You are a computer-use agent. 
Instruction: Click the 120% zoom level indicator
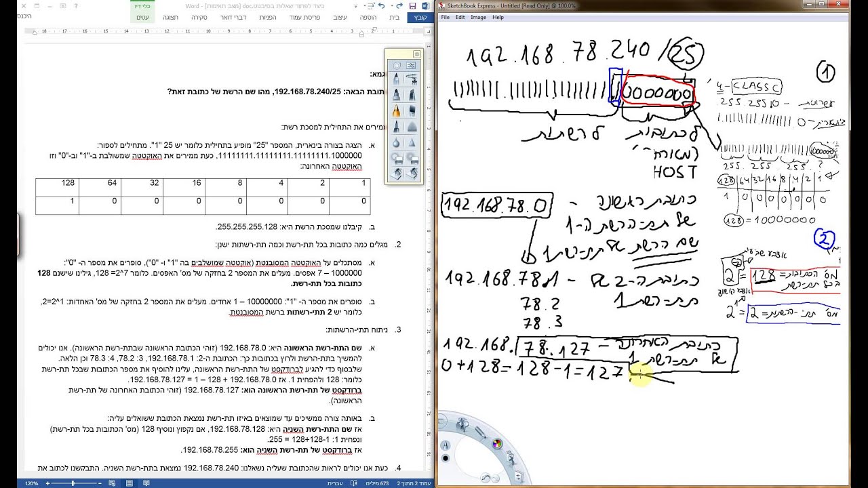32,483
